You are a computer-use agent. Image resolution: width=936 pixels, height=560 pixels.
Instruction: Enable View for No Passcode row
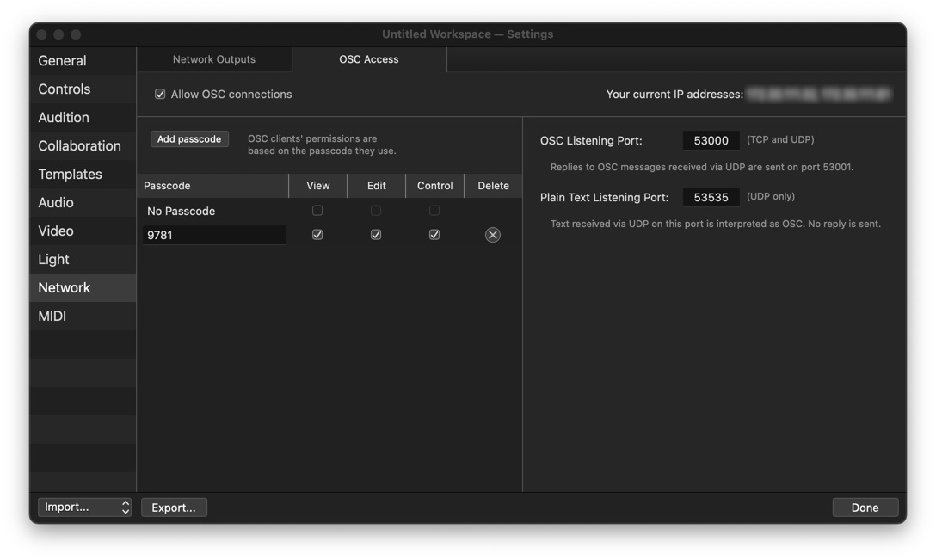(x=317, y=211)
